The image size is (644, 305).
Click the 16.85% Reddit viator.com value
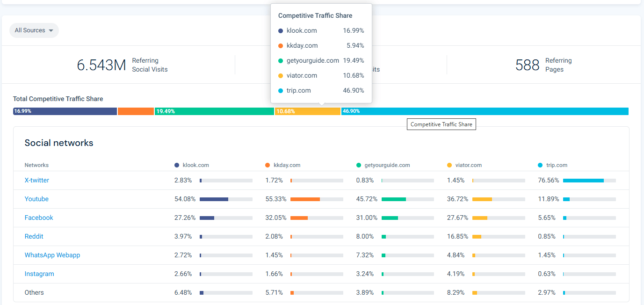click(x=458, y=236)
